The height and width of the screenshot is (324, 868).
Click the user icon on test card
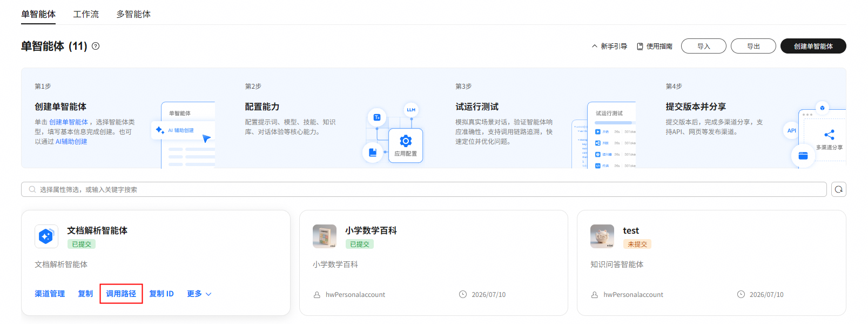[595, 295]
